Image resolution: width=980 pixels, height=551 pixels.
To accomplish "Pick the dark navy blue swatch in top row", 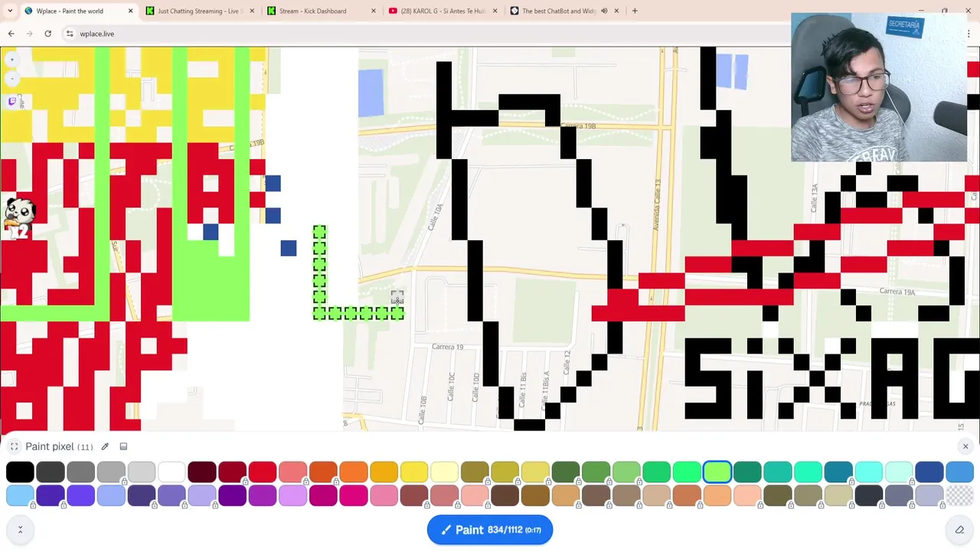I will 929,472.
